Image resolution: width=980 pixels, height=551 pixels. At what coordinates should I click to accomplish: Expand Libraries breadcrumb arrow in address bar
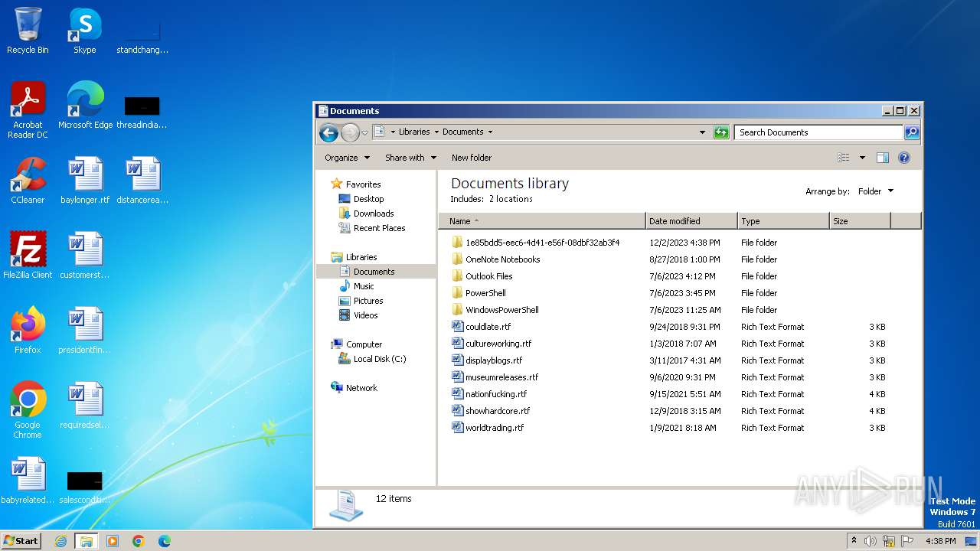click(x=436, y=132)
